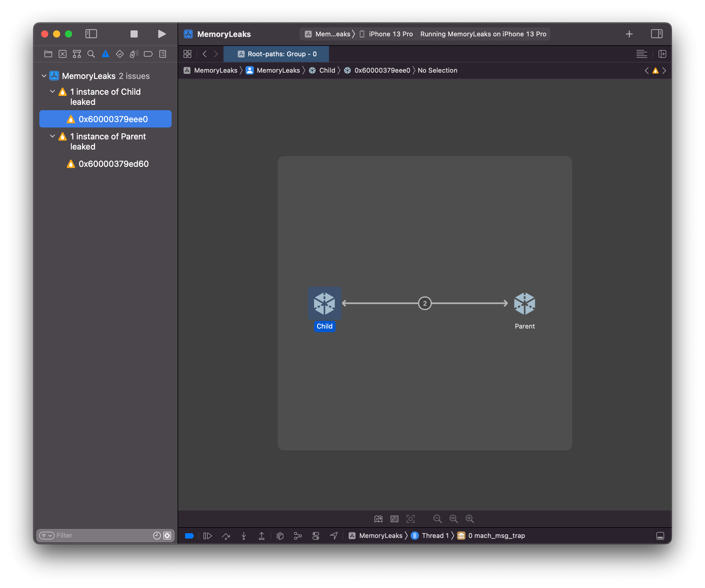Collapse the MemoryLeaks 2 issues group

tap(44, 76)
